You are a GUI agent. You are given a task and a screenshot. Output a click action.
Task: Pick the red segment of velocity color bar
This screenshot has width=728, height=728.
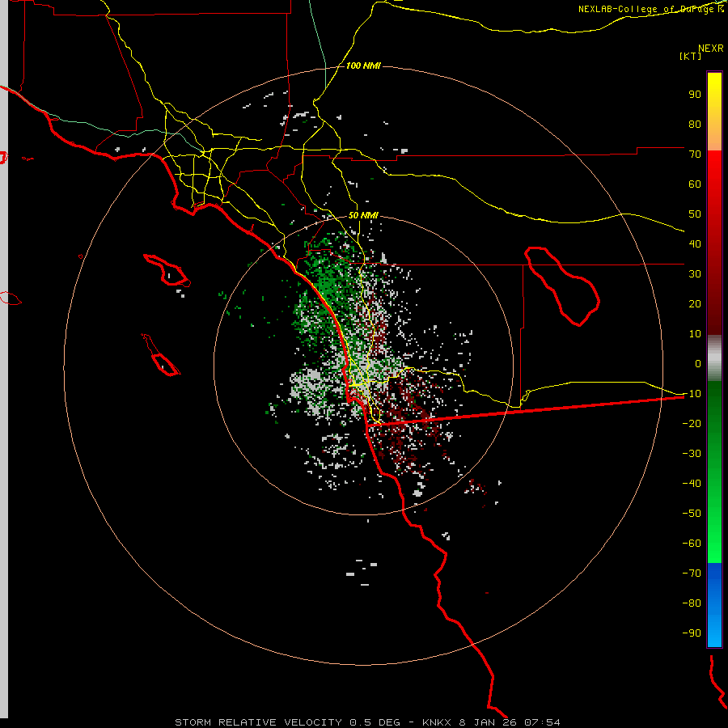pos(714,243)
